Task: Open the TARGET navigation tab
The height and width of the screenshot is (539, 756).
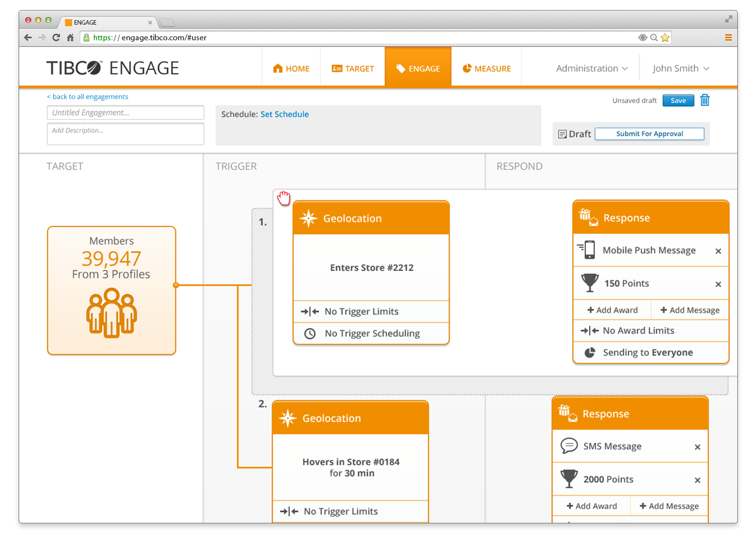Action: click(x=353, y=69)
